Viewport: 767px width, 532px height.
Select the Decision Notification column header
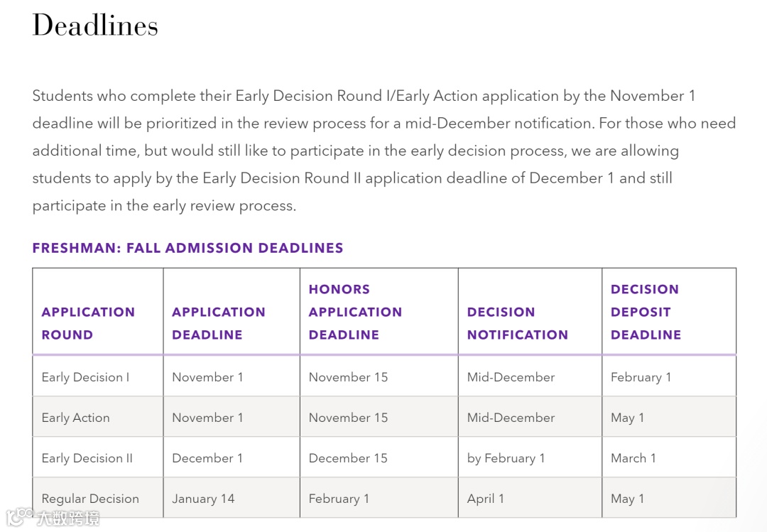point(517,323)
